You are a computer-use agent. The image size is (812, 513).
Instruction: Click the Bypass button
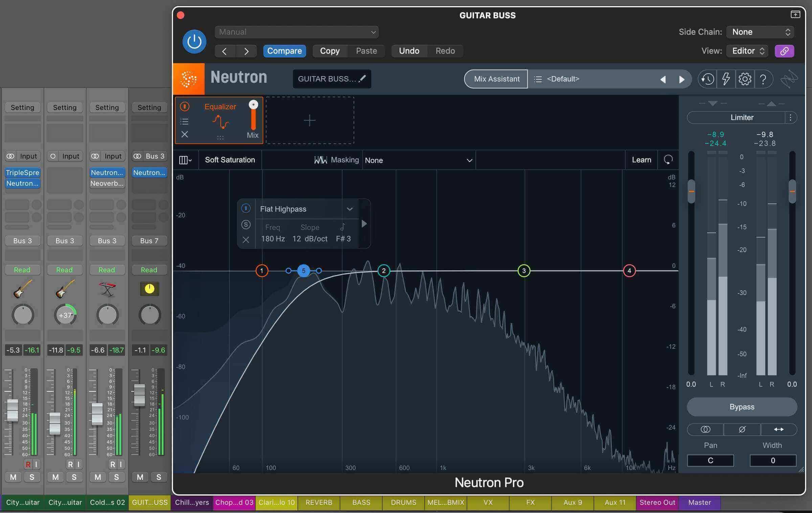click(x=742, y=407)
